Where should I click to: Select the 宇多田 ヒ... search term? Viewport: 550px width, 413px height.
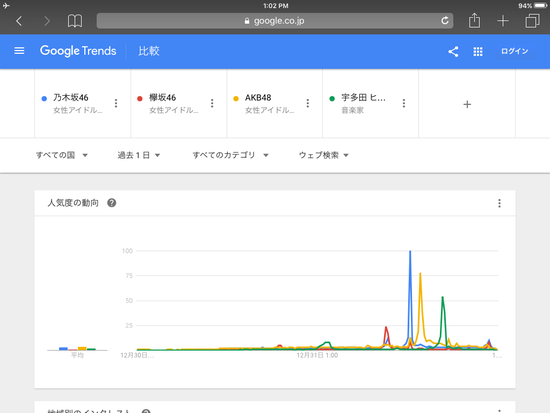[x=363, y=98]
